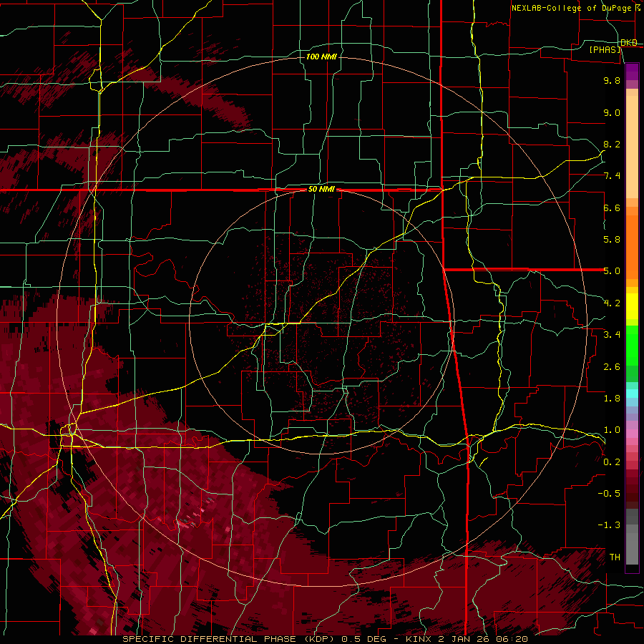Image resolution: width=644 pixels, height=644 pixels.
Task: Click the 8.2 legend value
Action: [x=612, y=144]
